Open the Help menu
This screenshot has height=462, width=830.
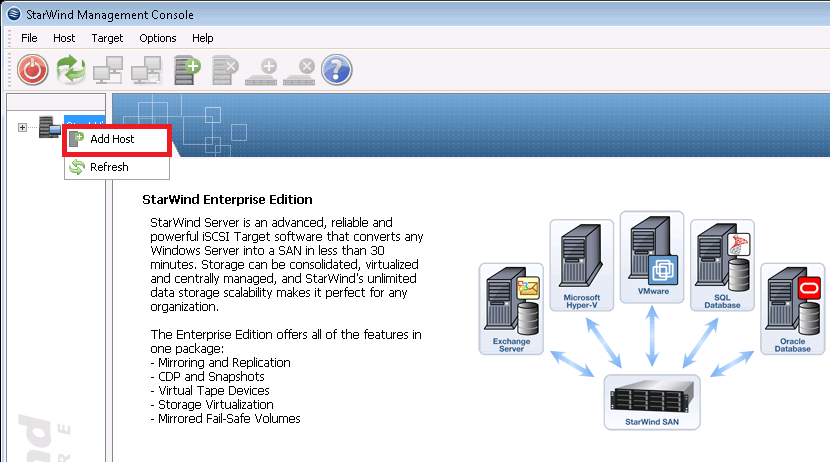pos(203,38)
